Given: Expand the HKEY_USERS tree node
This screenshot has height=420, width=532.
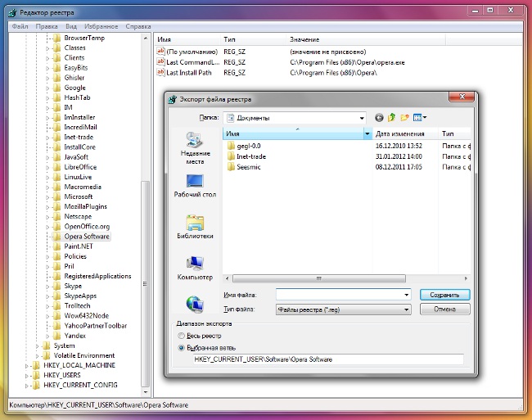Looking at the screenshot, I should pyautogui.click(x=27, y=376).
